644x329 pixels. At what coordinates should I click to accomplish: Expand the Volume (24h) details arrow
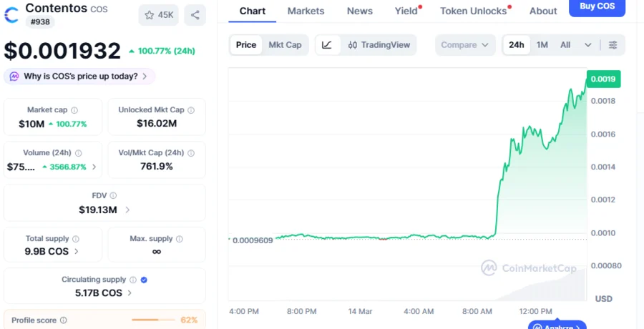click(94, 167)
